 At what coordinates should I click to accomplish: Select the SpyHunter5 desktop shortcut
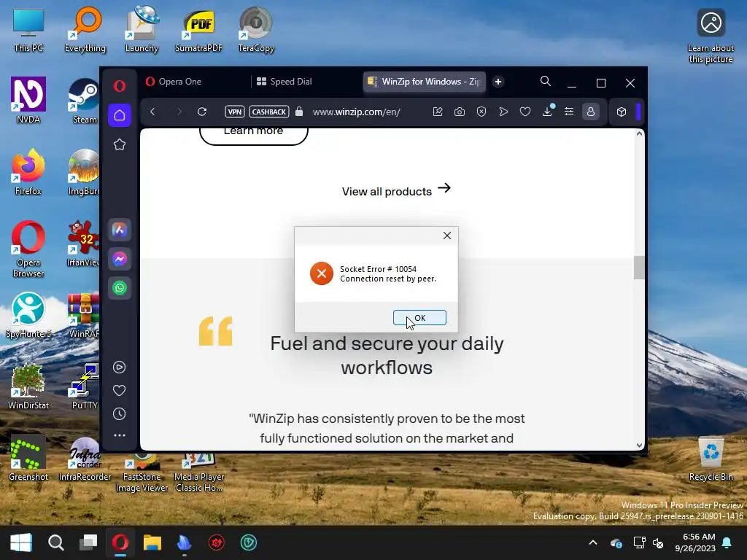(x=28, y=315)
